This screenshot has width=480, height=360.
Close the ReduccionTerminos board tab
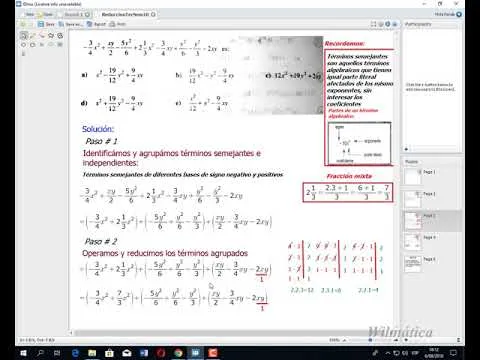click(x=153, y=14)
